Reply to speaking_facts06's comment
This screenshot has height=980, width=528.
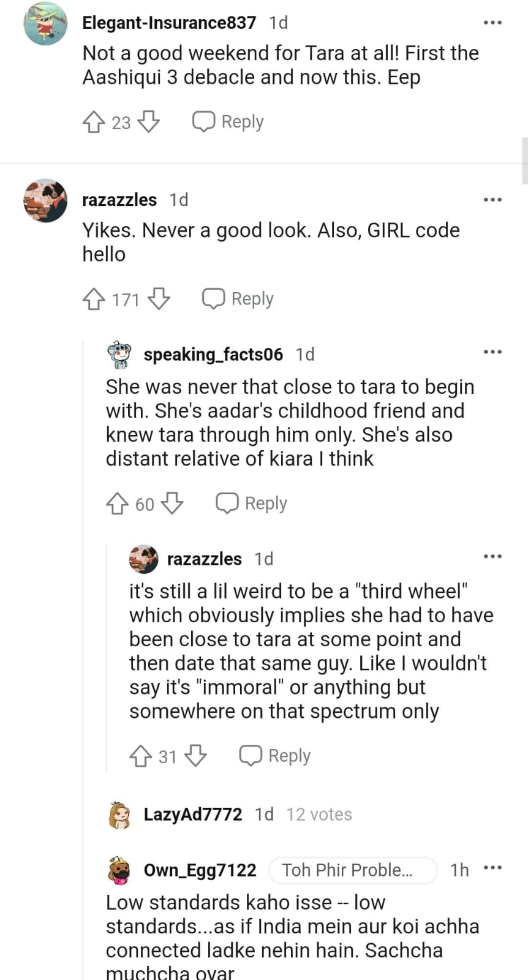[252, 503]
